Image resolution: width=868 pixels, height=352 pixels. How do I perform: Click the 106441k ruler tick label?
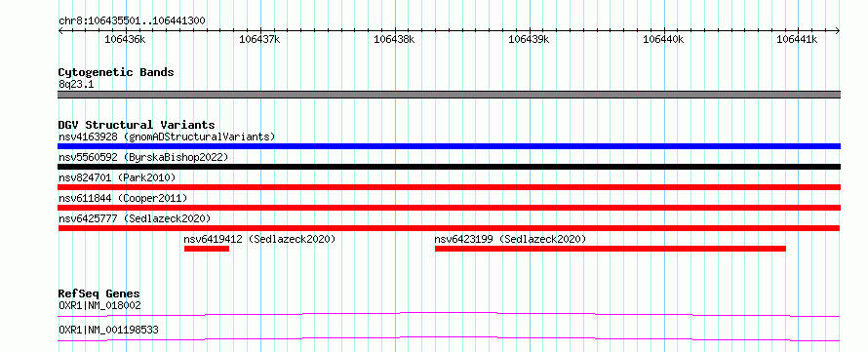[x=797, y=39]
